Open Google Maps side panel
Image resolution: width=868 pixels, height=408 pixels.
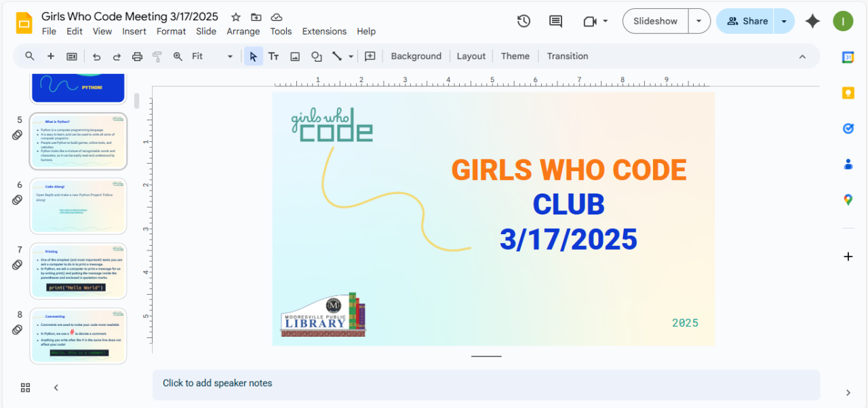coord(848,200)
